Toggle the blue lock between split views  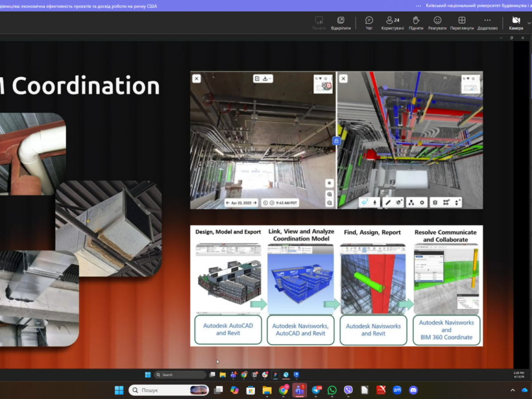(336, 141)
